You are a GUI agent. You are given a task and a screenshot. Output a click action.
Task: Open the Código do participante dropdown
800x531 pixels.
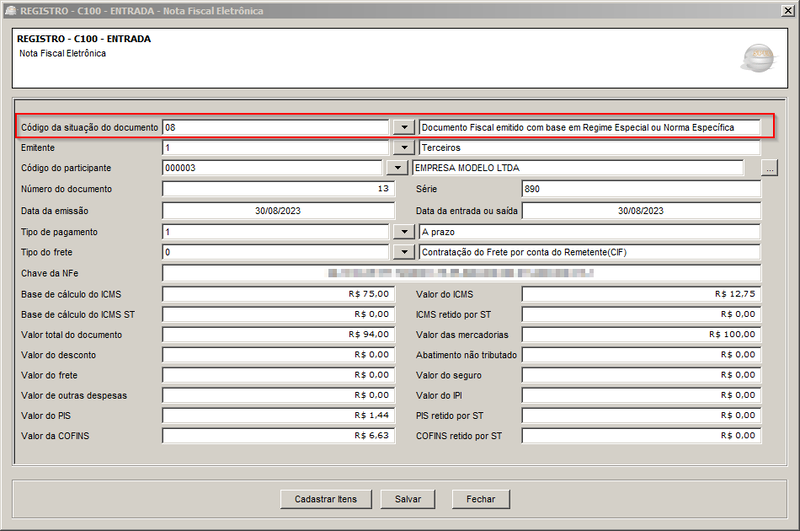tap(397, 168)
